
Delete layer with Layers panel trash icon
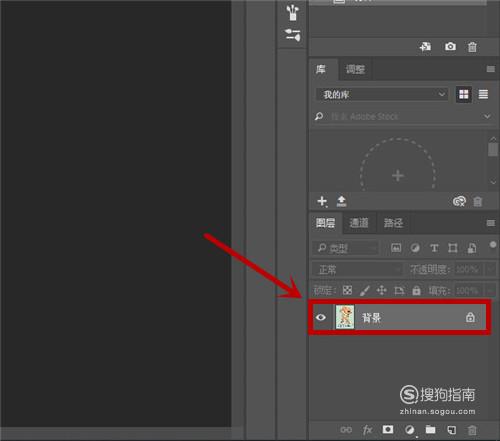pos(472,430)
